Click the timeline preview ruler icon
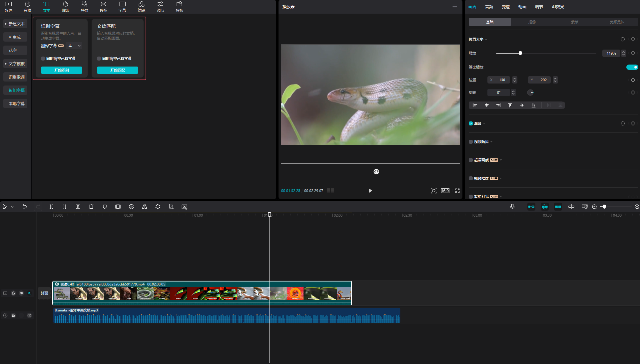This screenshot has height=364, width=640. coord(585,207)
